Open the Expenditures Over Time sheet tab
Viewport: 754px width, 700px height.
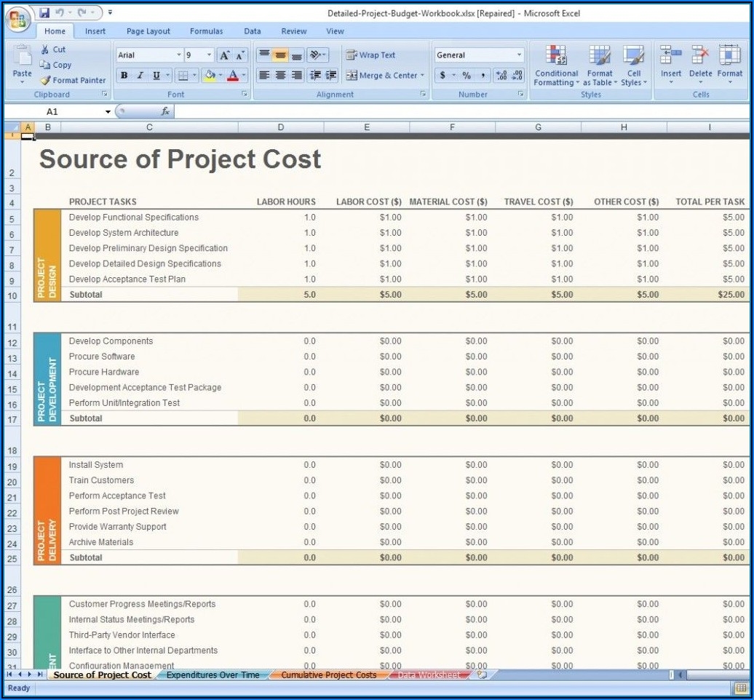pos(213,675)
